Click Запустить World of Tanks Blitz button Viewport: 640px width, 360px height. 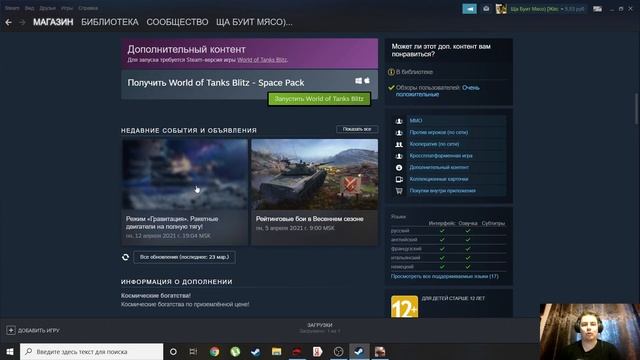coord(319,99)
